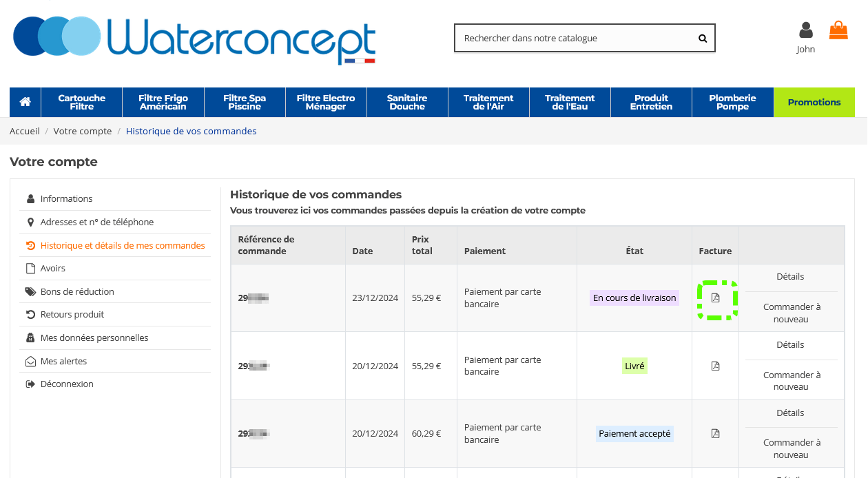Click the search magnifier icon
Screen dimensions: 868x478
[x=703, y=39]
